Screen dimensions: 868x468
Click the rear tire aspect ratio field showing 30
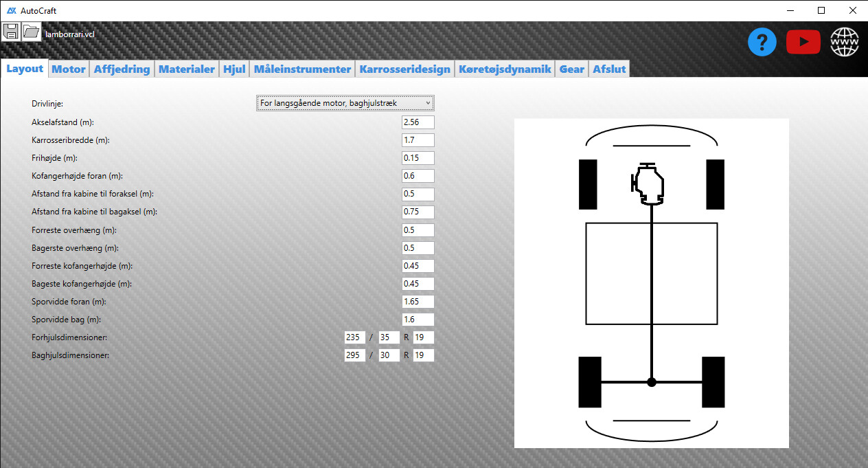point(389,355)
